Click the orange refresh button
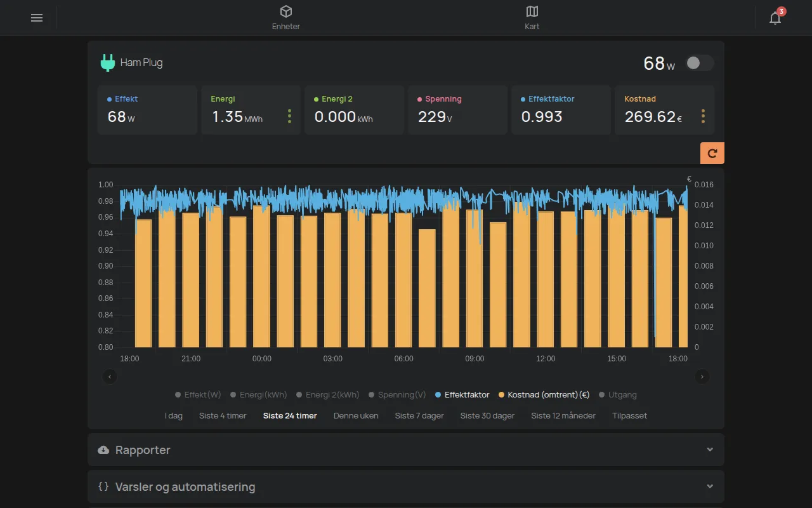Viewport: 812px width, 508px height. [x=712, y=153]
